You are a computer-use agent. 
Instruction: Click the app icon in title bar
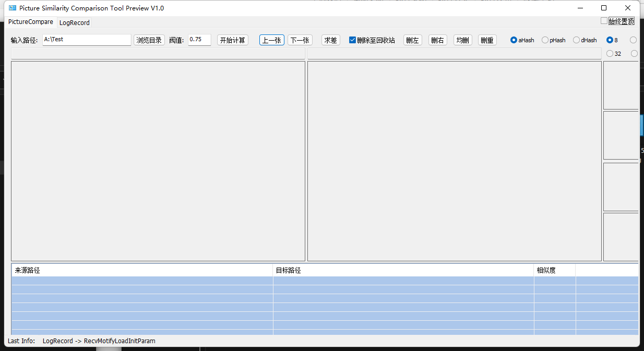pos(13,8)
